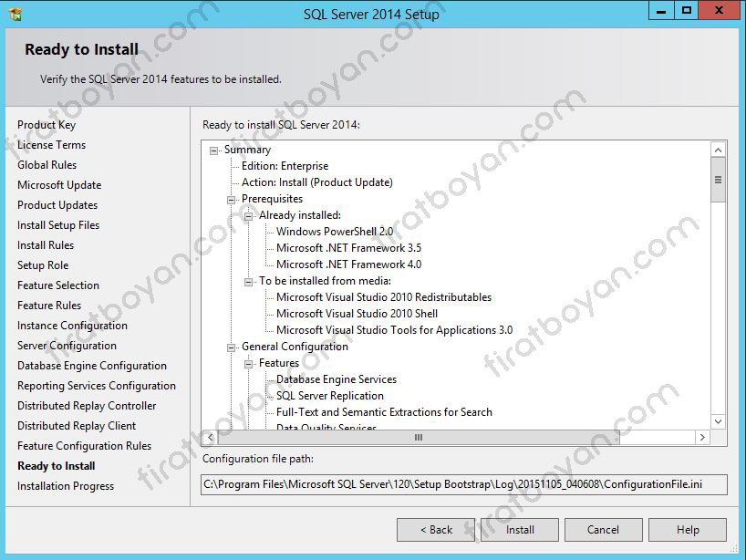The image size is (746, 560).
Task: Click the horizontal scrollbar right arrow
Action: tap(702, 437)
